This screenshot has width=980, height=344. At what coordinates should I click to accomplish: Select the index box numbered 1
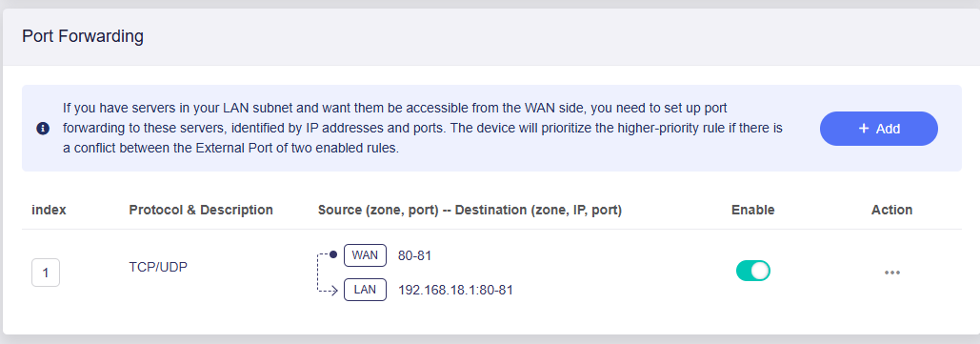coord(46,273)
